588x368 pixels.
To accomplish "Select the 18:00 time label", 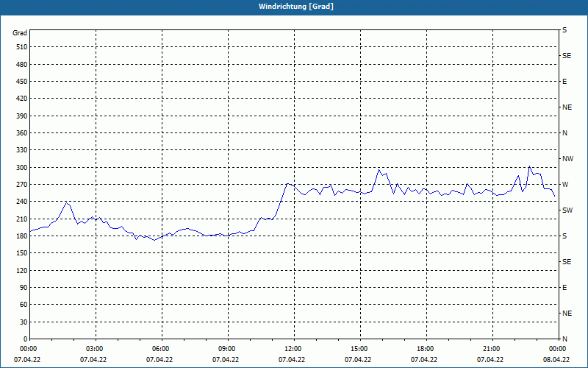I will (426, 349).
